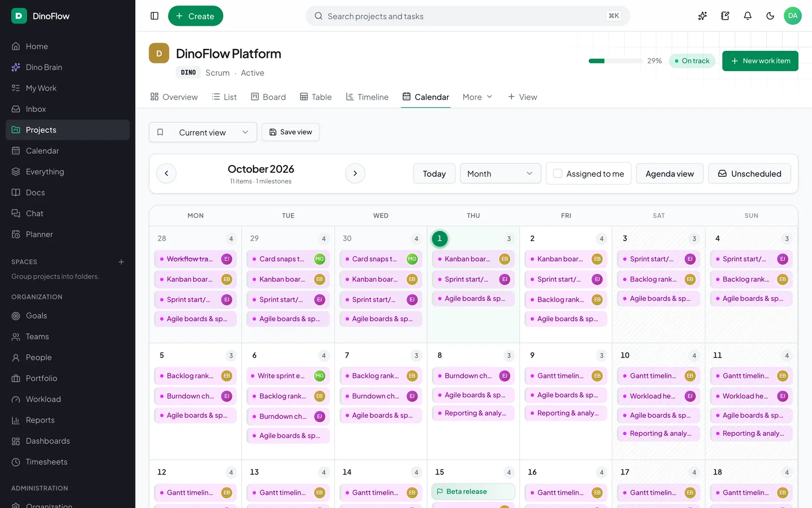Switch to the Overview tab
Image resolution: width=812 pixels, height=508 pixels.
click(174, 97)
